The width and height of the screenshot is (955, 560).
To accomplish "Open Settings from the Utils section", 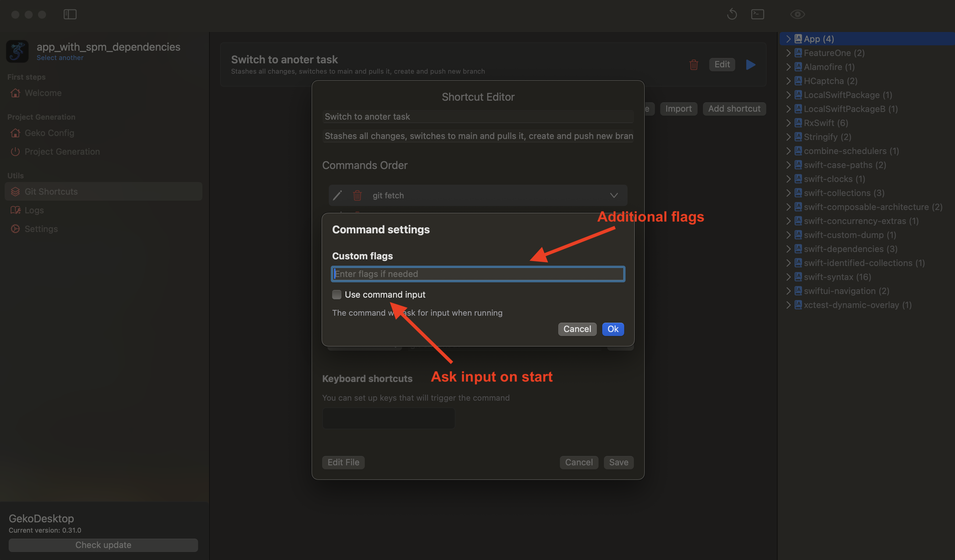I will 40,229.
